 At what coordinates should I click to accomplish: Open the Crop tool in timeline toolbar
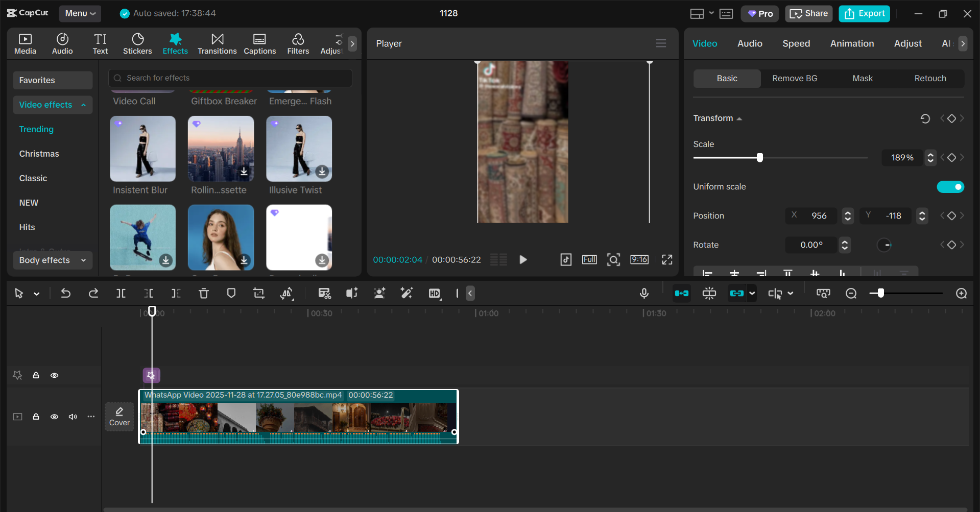point(259,293)
